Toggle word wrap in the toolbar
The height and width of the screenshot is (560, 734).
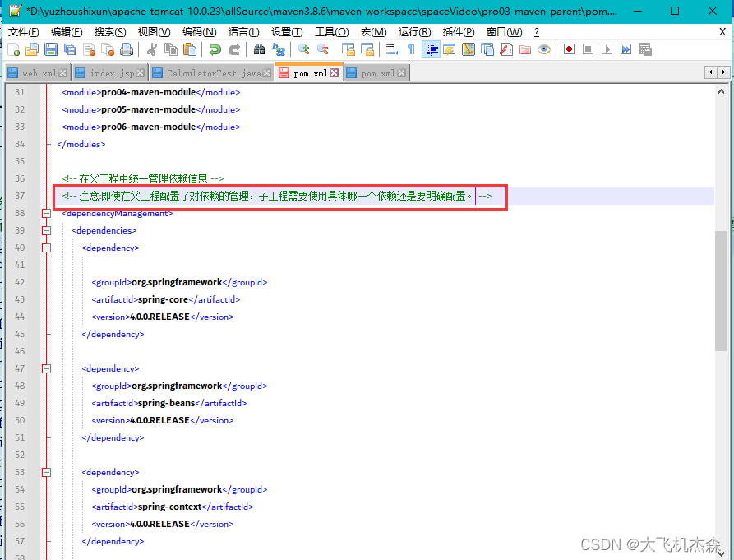click(x=392, y=49)
